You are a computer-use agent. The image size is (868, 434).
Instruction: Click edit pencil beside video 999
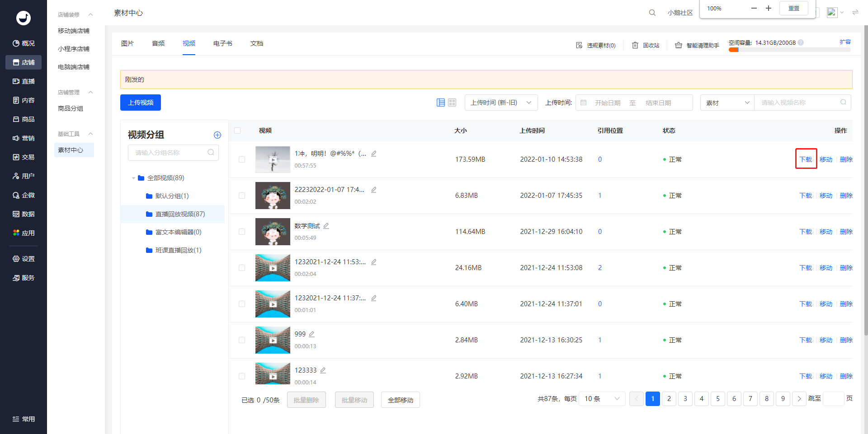coord(311,334)
